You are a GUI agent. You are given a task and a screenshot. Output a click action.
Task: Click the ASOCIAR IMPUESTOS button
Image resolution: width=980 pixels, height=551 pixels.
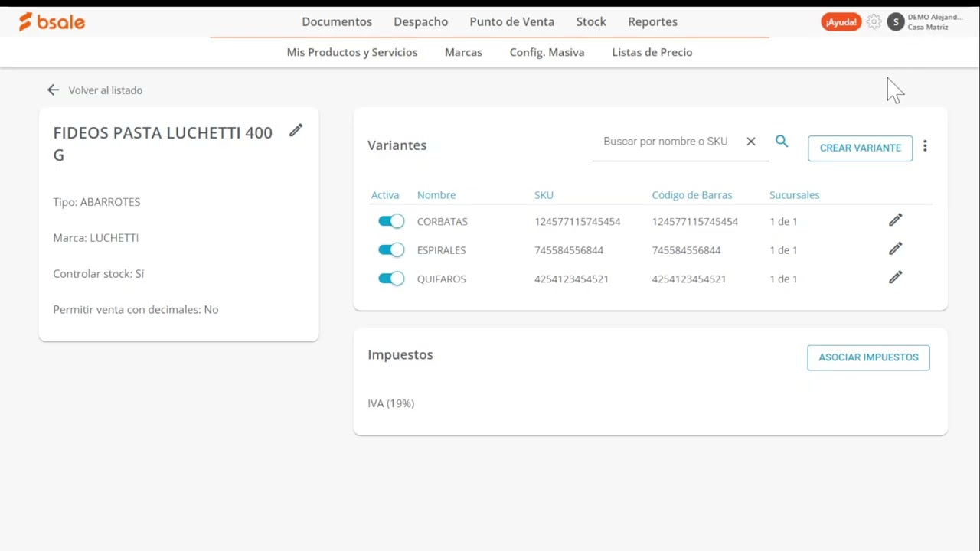tap(868, 357)
